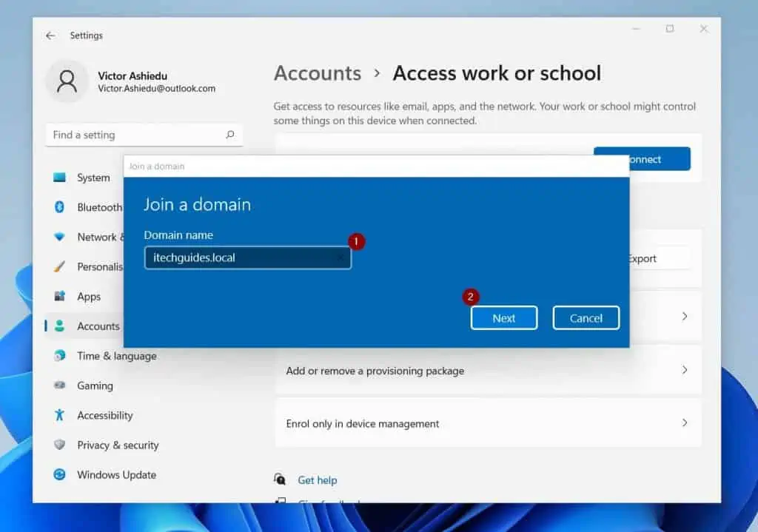Cancel the Join a domain dialog
Viewport: 758px width, 532px height.
(x=586, y=317)
